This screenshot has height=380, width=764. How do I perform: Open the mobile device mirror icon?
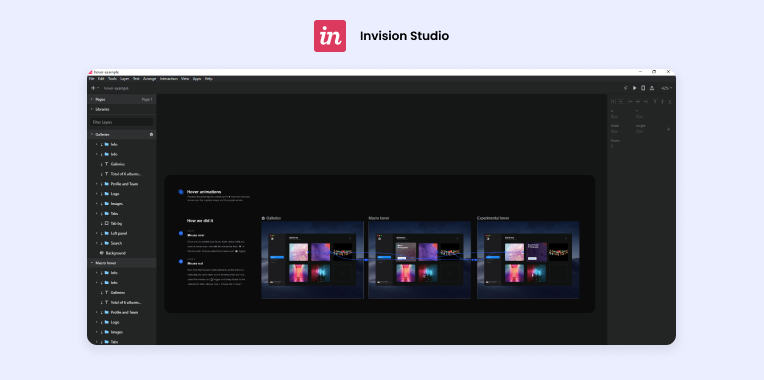point(643,88)
